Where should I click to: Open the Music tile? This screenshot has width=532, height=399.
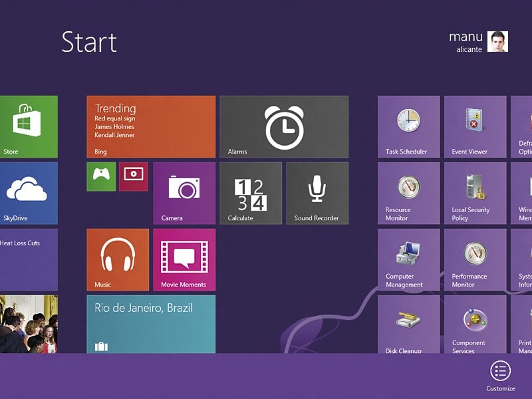coord(118,259)
